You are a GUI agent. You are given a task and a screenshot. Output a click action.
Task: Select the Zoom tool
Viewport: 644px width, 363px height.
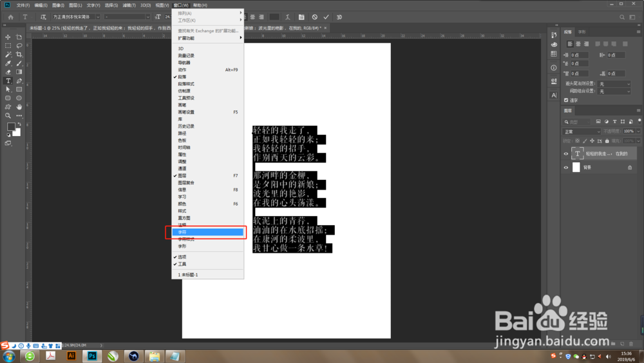click(8, 116)
